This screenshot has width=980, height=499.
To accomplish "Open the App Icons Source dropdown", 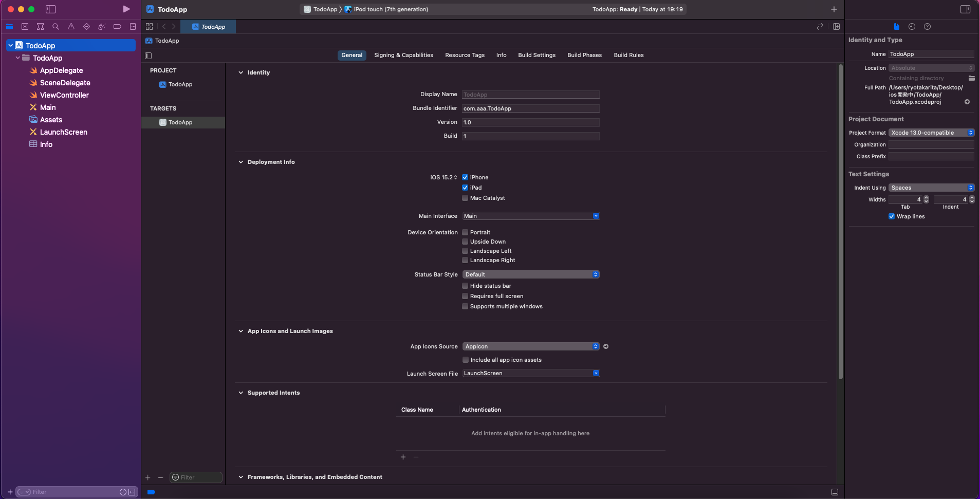I will click(531, 346).
